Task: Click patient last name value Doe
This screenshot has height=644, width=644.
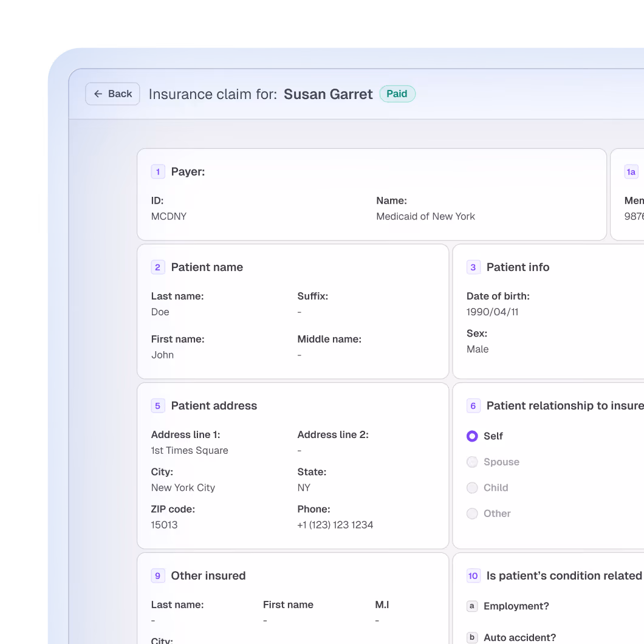Action: click(x=160, y=312)
